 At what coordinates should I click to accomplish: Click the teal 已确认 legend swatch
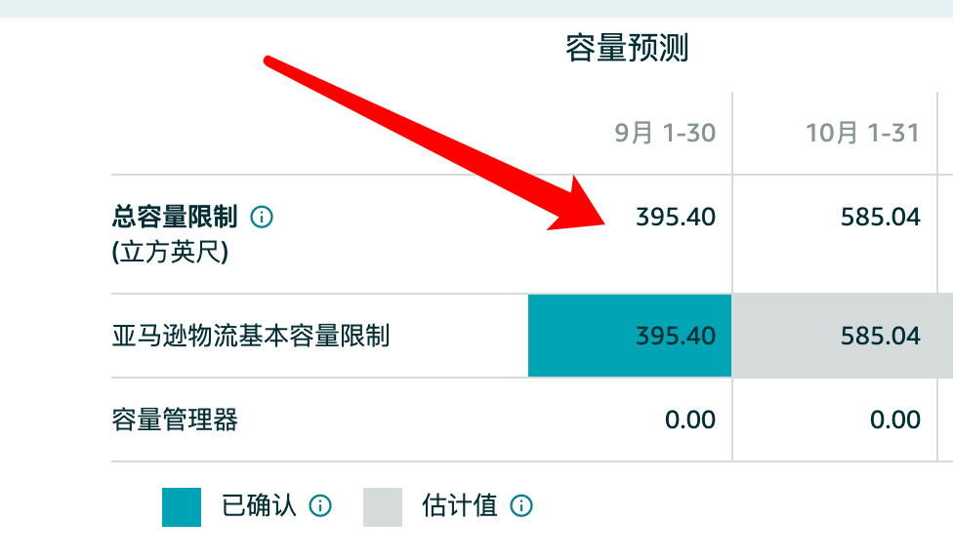(181, 507)
